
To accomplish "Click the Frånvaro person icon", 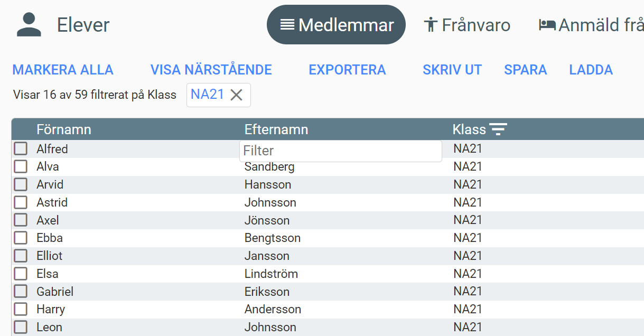I will pyautogui.click(x=431, y=25).
